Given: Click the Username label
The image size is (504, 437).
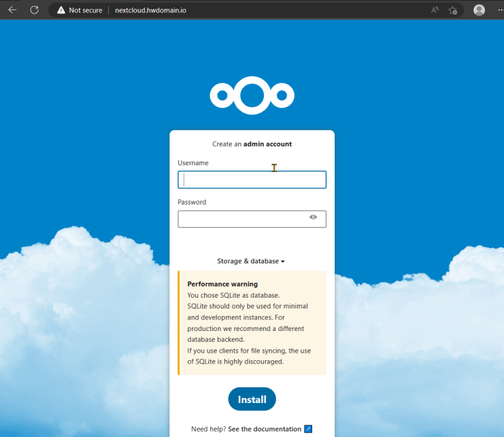Looking at the screenshot, I should pyautogui.click(x=193, y=163).
